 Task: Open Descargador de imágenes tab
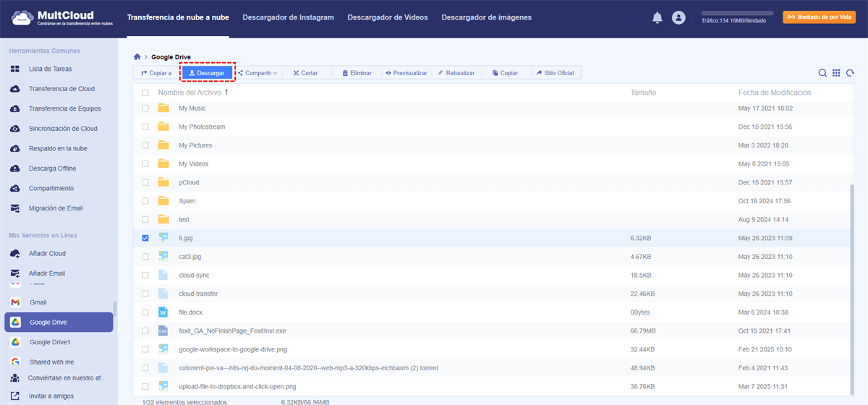tap(486, 17)
